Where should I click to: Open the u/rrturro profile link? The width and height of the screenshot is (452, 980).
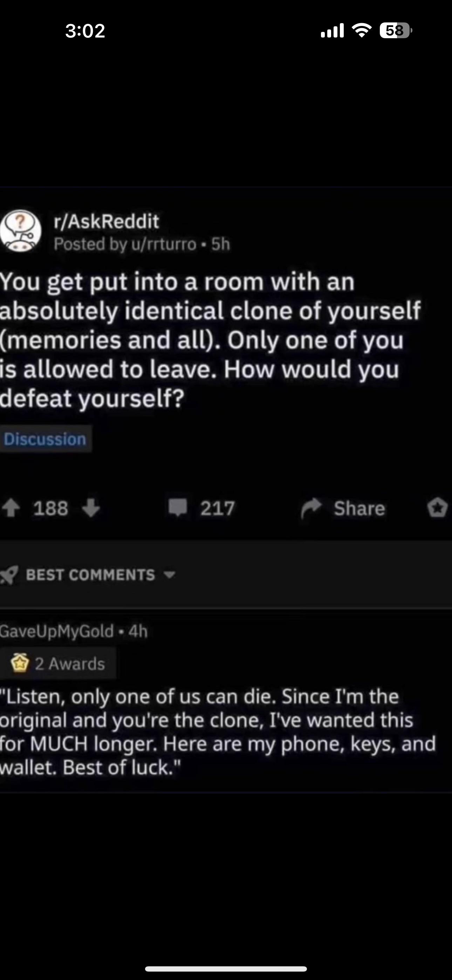(x=164, y=244)
